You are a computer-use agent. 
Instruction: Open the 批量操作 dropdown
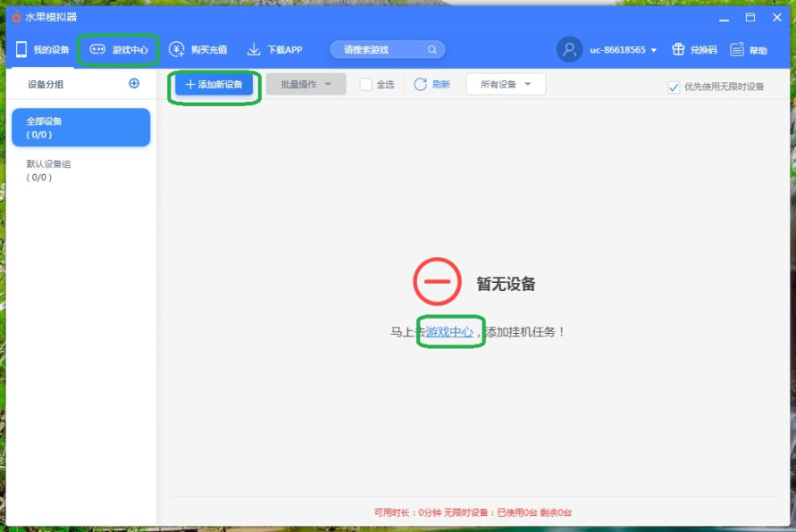pos(306,84)
